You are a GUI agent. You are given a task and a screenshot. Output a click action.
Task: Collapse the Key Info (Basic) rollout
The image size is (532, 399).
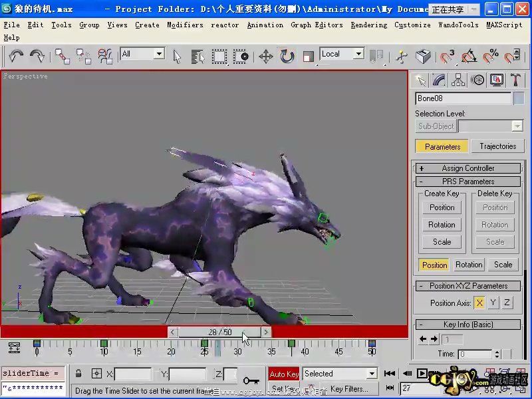point(468,325)
